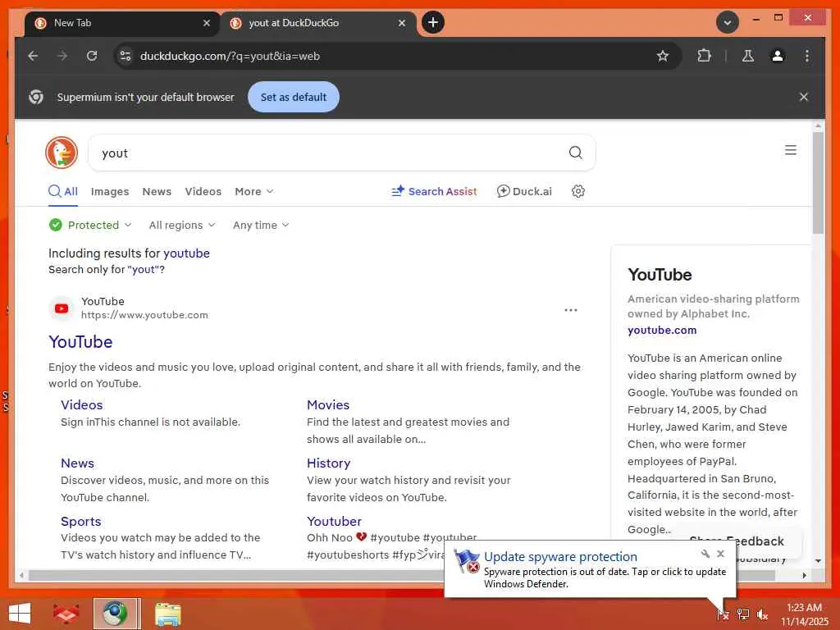Open youtube.com link in info panel
The width and height of the screenshot is (840, 630).
tap(662, 330)
